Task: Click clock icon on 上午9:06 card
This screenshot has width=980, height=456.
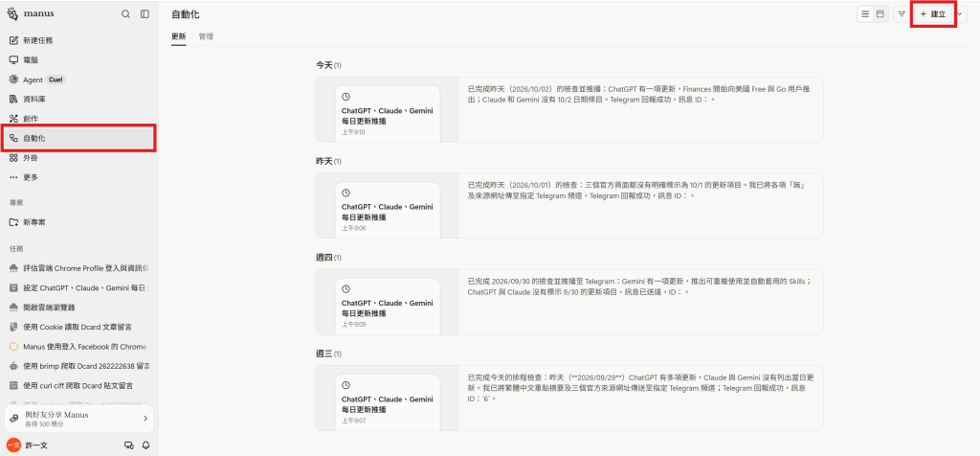Action: (346, 194)
